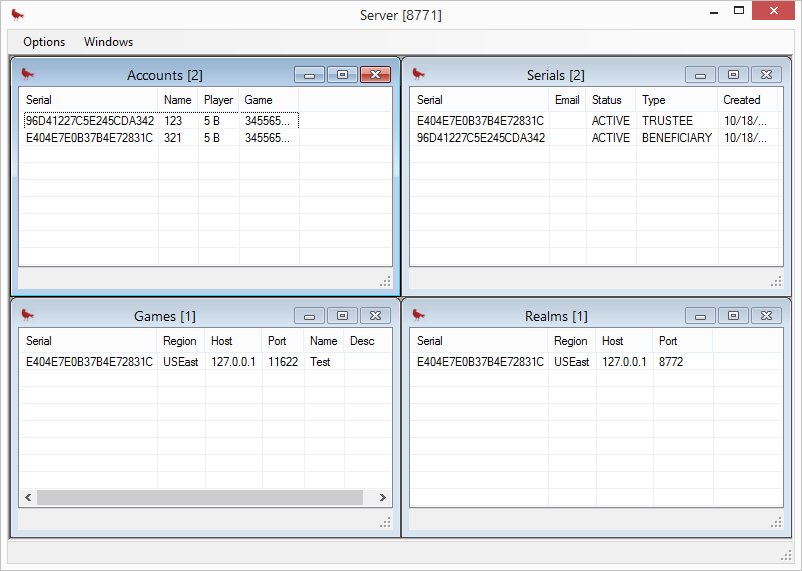Select realm serial E404E7E0B37B4E72831C in Realms
The width and height of the screenshot is (802, 571).
(480, 362)
